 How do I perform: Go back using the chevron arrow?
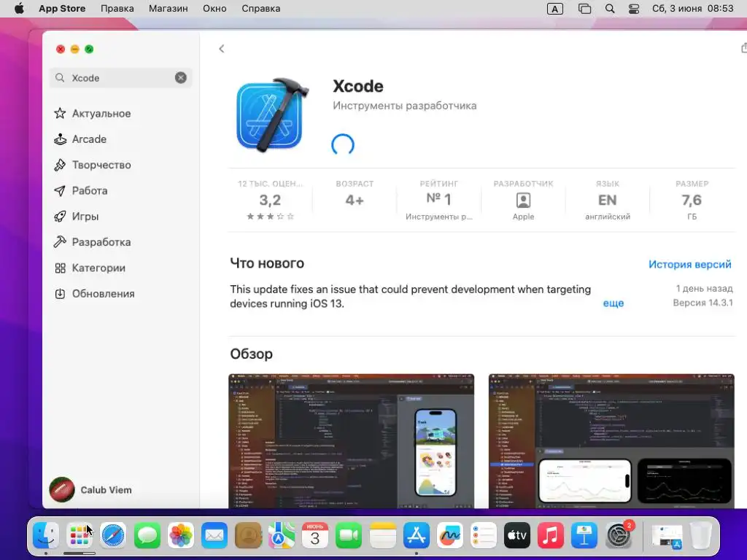coord(222,49)
